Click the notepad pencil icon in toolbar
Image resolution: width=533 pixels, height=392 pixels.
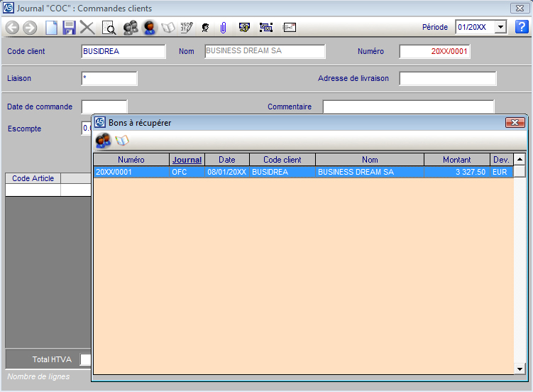pyautogui.click(x=187, y=28)
